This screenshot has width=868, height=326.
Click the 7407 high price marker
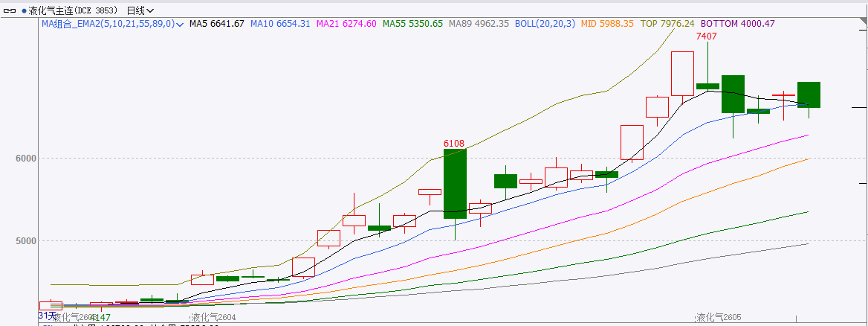tap(706, 36)
